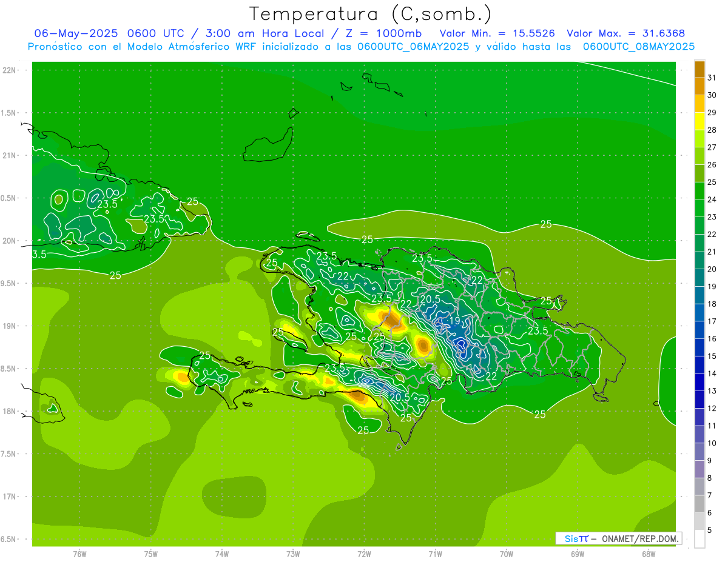Click the 31 label on the color scale

pyautogui.click(x=712, y=78)
